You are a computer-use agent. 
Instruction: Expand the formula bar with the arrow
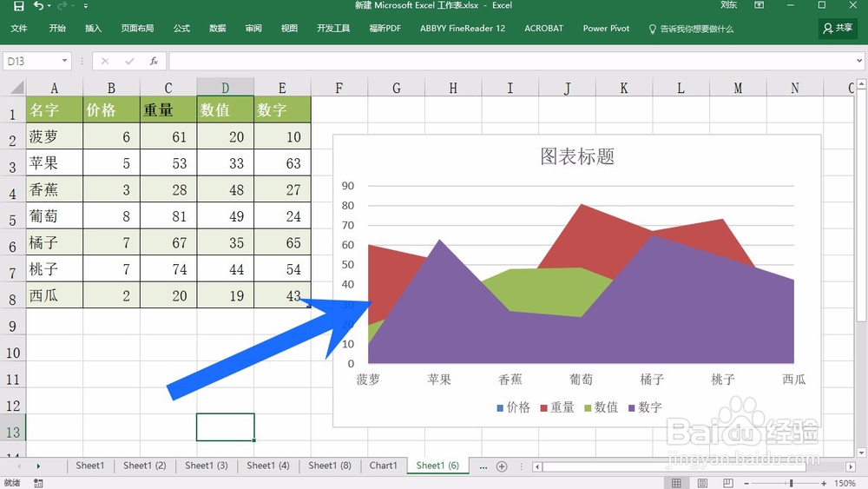[859, 61]
